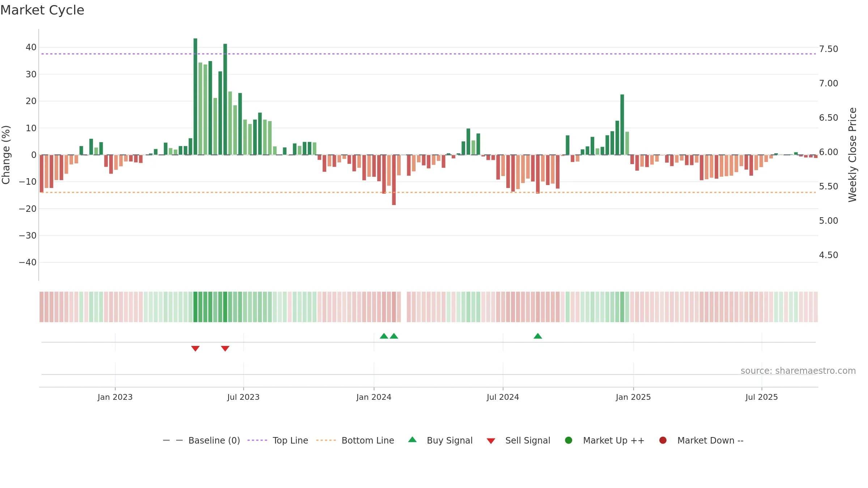
Task: Click the Baseline (0) dashed legend marker
Action: (x=173, y=440)
